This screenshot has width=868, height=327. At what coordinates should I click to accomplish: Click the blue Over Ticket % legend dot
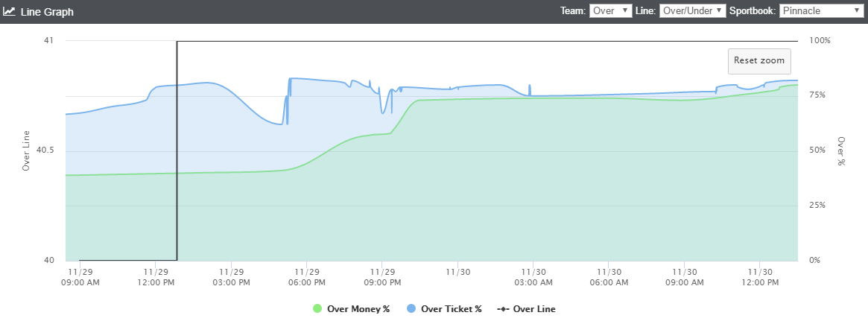pos(411,308)
